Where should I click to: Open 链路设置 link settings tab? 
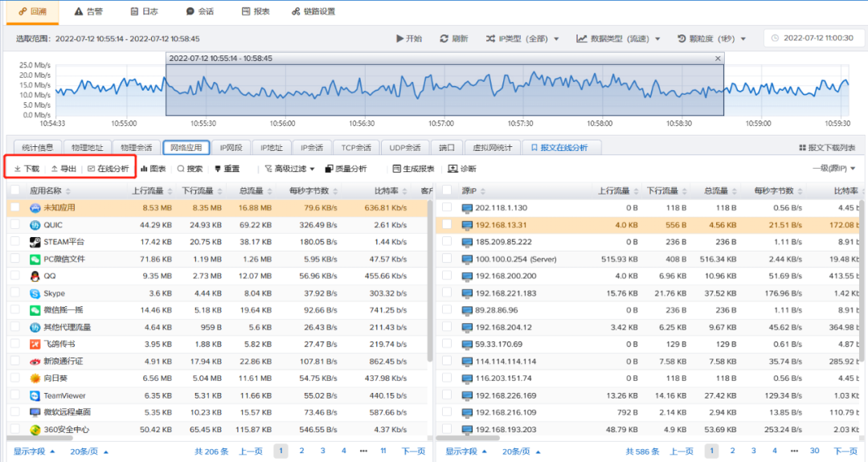(313, 11)
